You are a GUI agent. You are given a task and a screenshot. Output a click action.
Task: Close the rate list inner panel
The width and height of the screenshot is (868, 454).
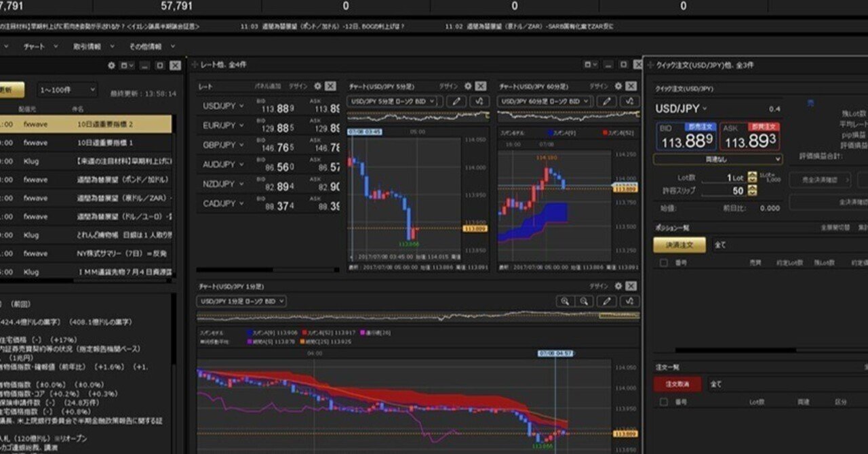[330, 86]
